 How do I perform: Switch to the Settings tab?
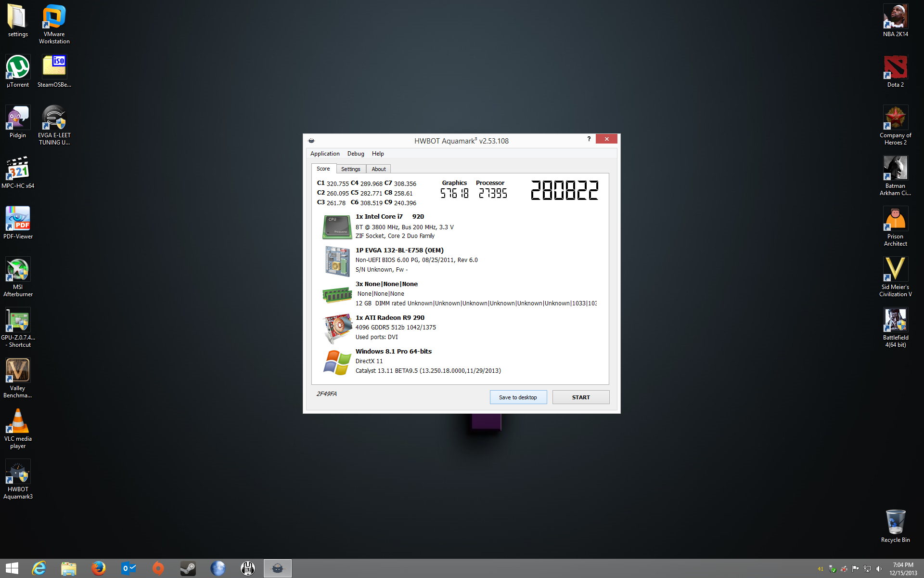click(351, 169)
